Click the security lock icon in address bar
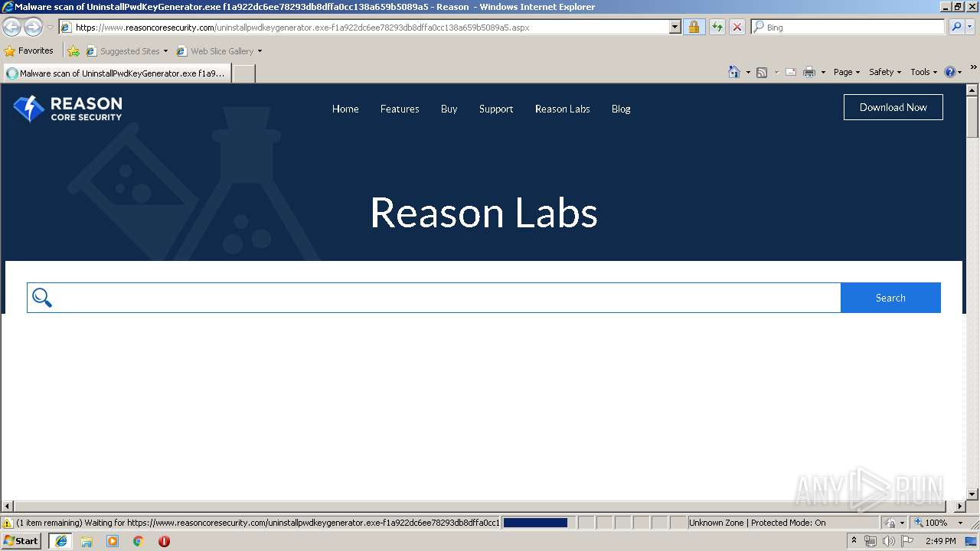 pyautogui.click(x=694, y=27)
